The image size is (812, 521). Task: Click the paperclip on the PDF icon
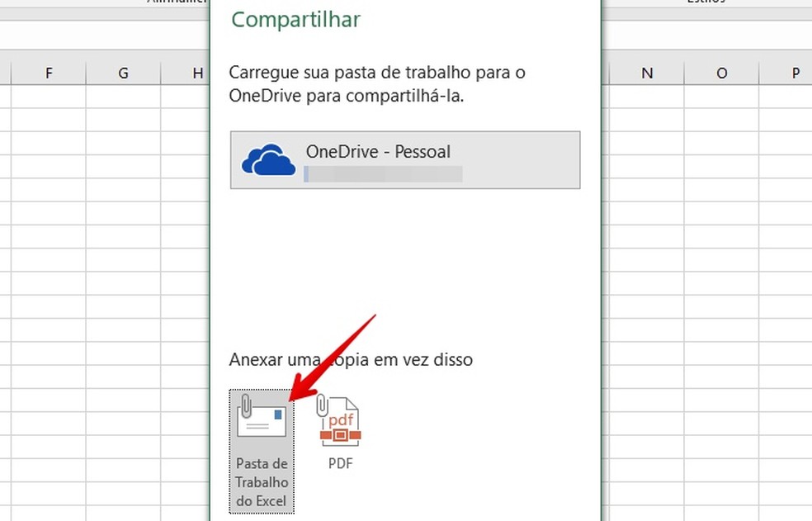click(x=323, y=406)
